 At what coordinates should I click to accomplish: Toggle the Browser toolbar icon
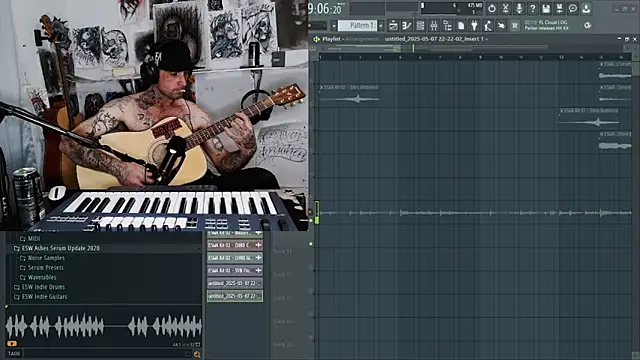(x=447, y=26)
